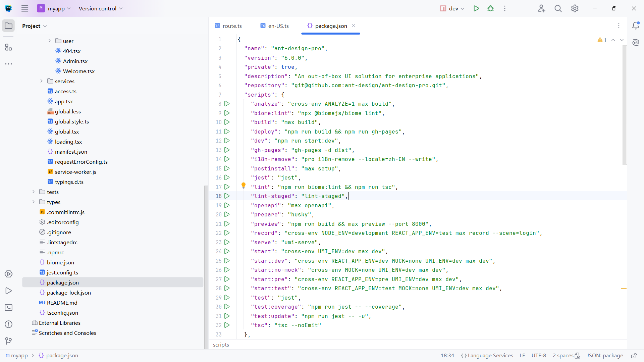
Task: Go to previous highlighted error
Action: (613, 40)
